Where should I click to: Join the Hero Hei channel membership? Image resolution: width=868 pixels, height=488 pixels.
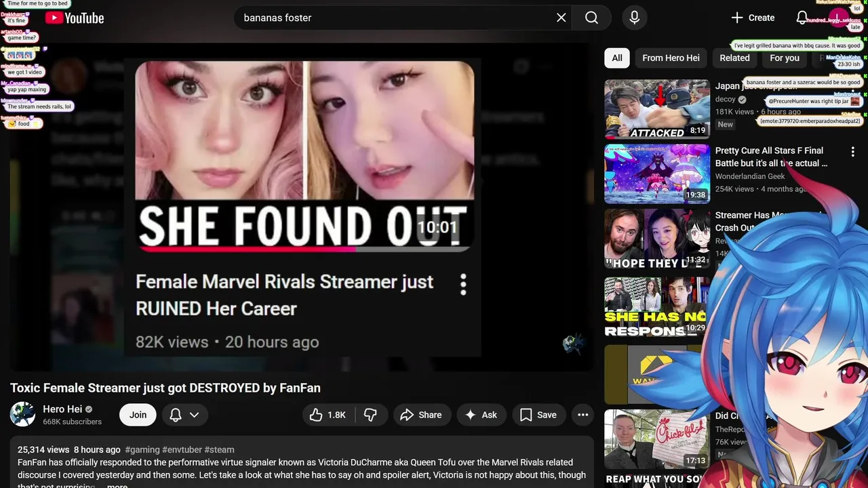tap(138, 415)
